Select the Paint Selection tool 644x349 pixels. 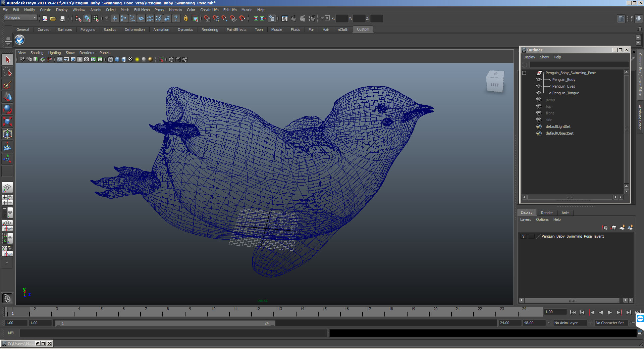[7, 85]
